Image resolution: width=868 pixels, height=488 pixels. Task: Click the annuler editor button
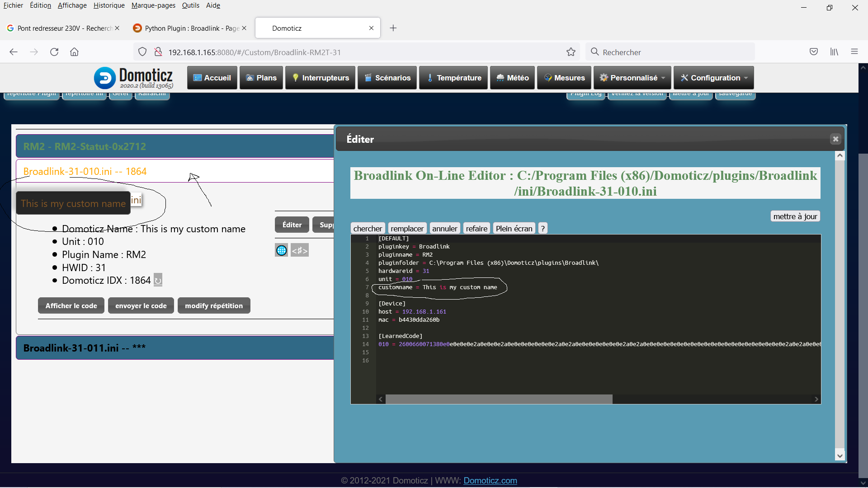pyautogui.click(x=444, y=229)
